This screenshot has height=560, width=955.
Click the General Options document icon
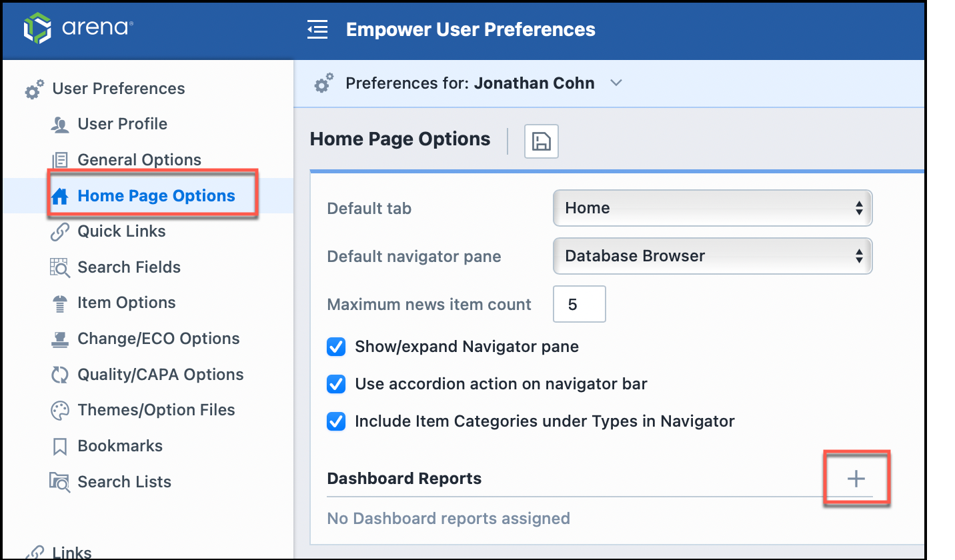(x=60, y=160)
